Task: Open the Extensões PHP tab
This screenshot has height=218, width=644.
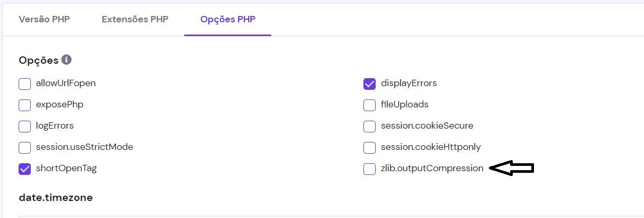Action: pyautogui.click(x=135, y=19)
